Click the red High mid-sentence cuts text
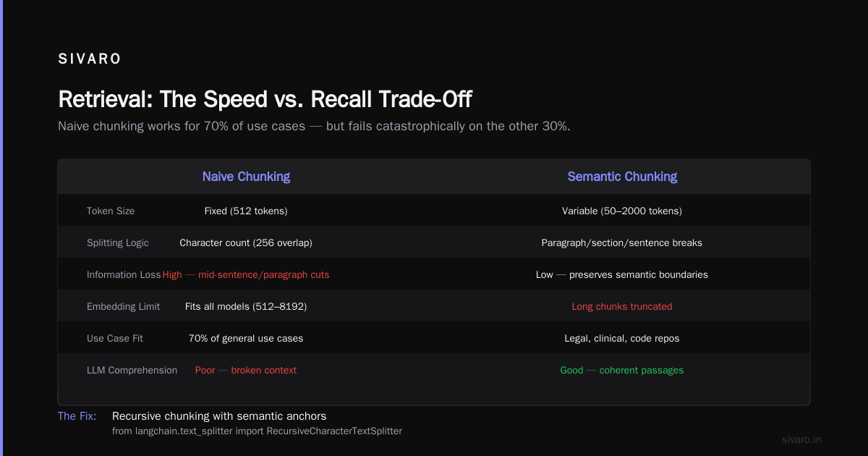 click(x=246, y=275)
